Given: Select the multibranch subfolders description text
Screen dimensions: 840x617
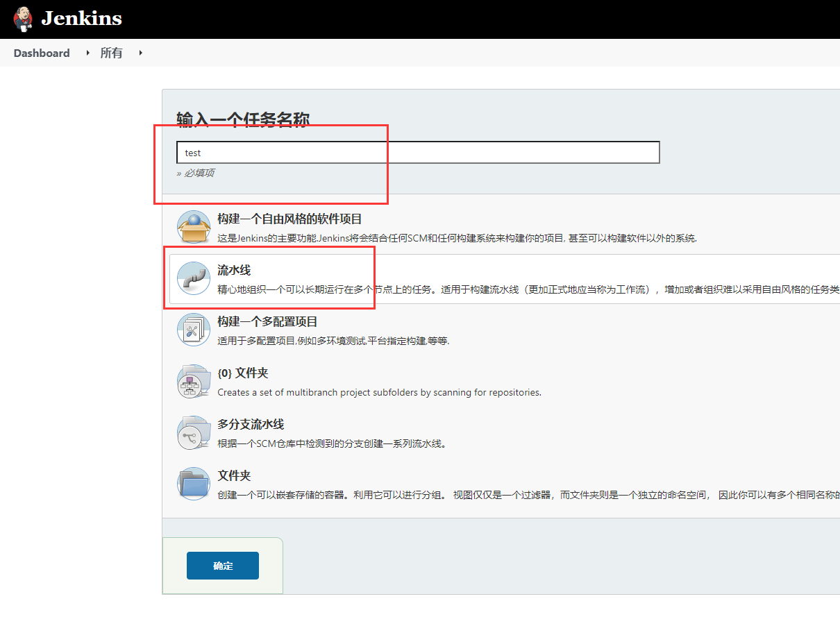Looking at the screenshot, I should (x=379, y=392).
